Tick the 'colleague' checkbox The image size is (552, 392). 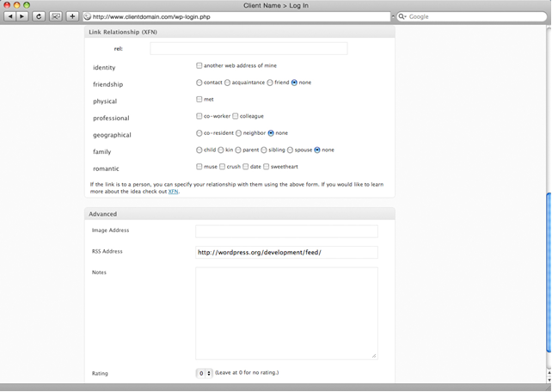tap(236, 116)
